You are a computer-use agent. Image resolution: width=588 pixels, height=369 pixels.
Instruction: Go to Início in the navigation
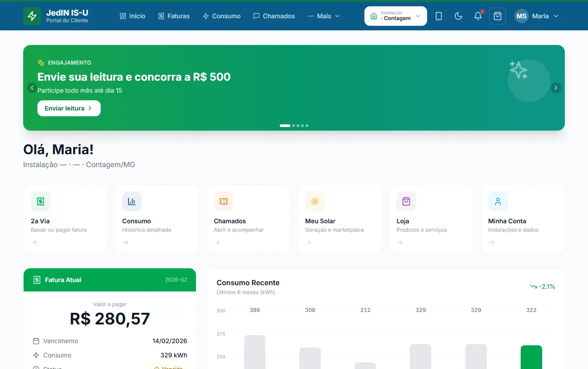[x=132, y=16]
